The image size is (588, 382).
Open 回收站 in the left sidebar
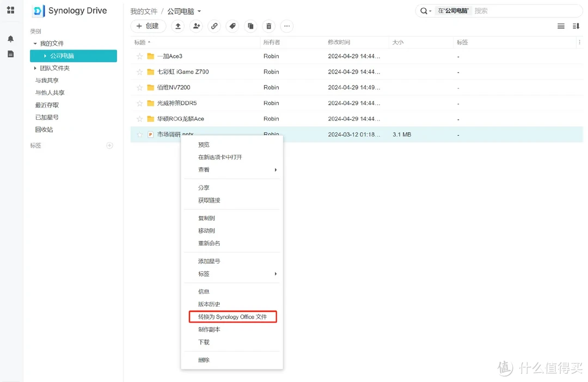(44, 130)
